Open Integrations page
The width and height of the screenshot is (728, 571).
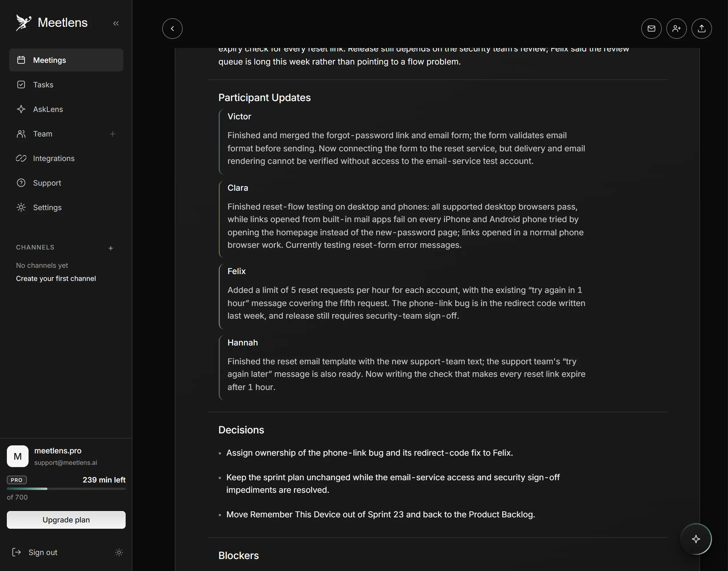click(x=66, y=158)
